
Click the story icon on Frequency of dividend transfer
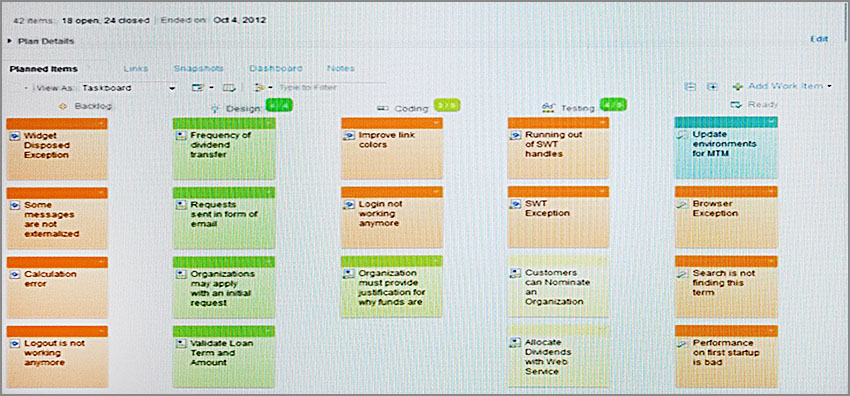[x=181, y=135]
